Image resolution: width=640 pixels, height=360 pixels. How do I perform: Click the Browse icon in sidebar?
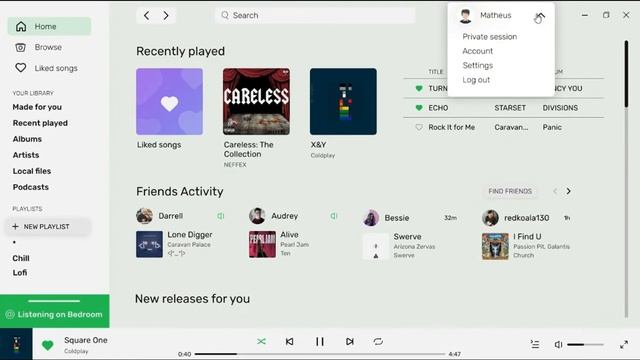(x=20, y=47)
